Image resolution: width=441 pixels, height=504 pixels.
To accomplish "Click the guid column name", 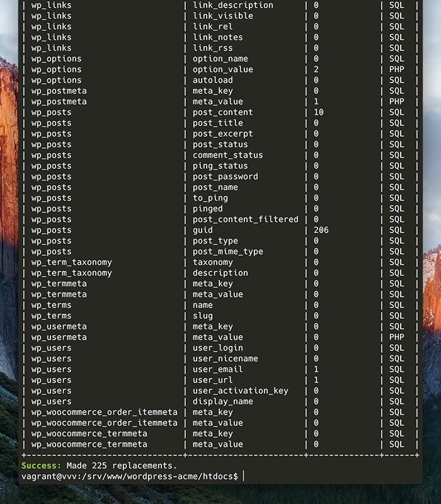I will point(203,230).
